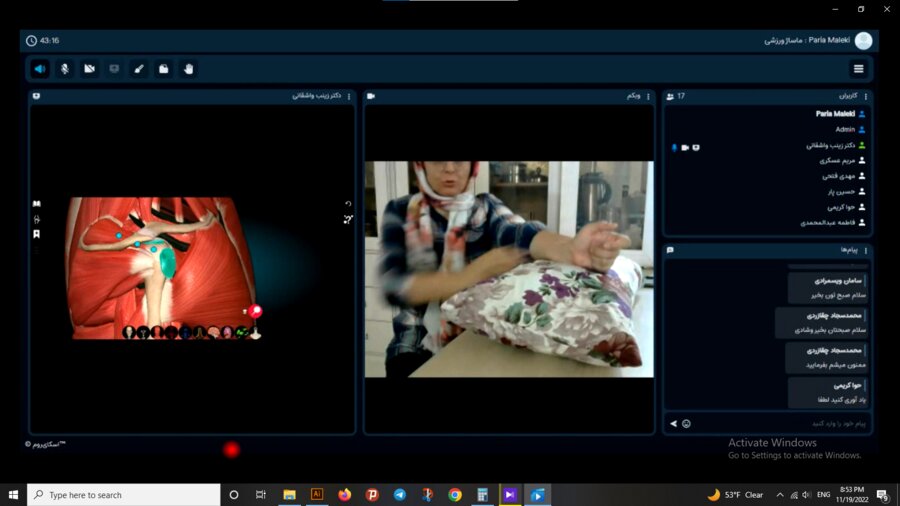Screen dimensions: 900x506
Task: Click the emoji smiley icon in chat
Action: (686, 424)
